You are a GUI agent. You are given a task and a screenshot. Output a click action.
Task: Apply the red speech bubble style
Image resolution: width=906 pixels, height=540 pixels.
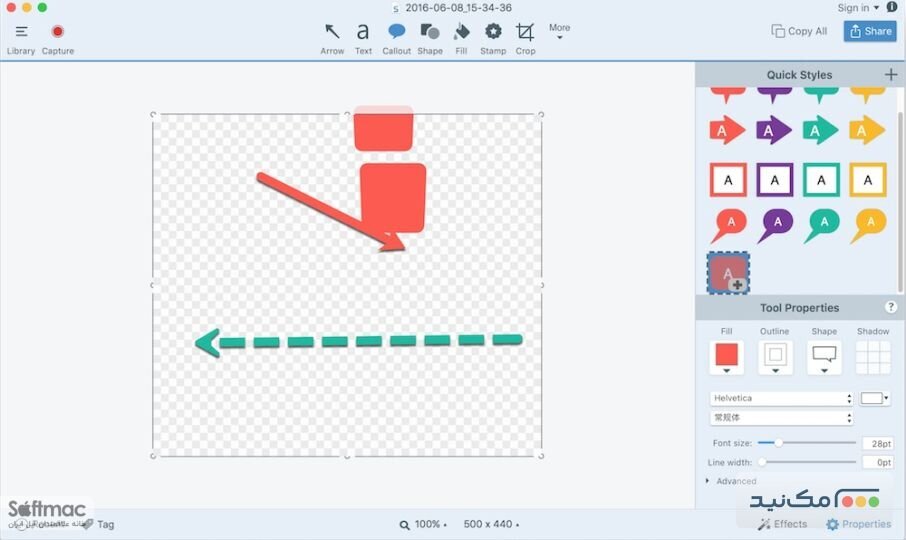(729, 225)
